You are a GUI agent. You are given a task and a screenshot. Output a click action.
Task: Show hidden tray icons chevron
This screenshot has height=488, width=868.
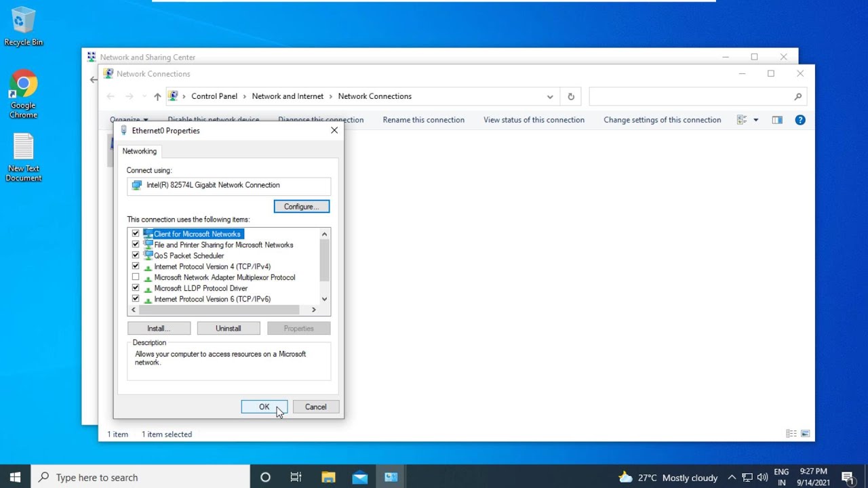[732, 477]
